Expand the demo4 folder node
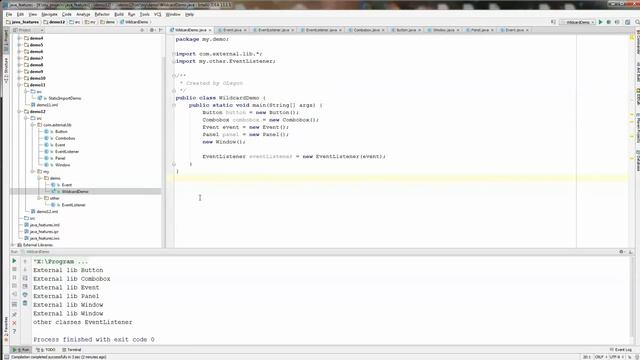This screenshot has height=360, width=640. click(19, 38)
